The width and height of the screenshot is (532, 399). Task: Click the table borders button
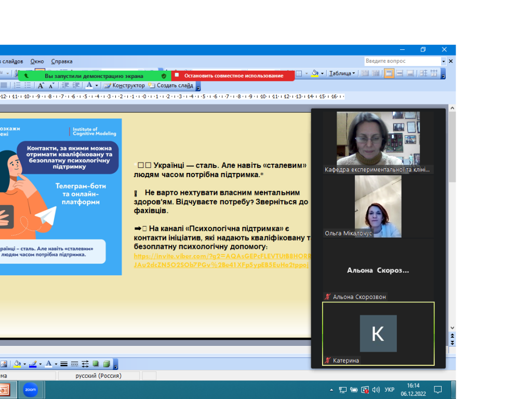click(299, 73)
